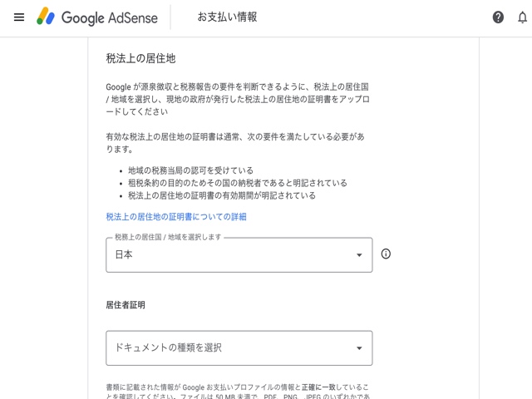The image size is (532, 399).
Task: Expand the arrow on ドキュメントの種類を選択 dropdown
Action: coord(359,348)
